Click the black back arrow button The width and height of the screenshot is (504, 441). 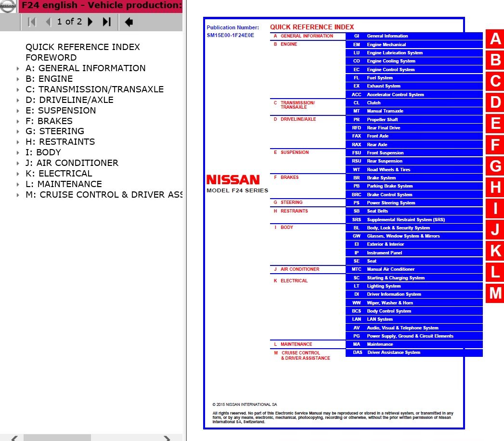point(129,22)
